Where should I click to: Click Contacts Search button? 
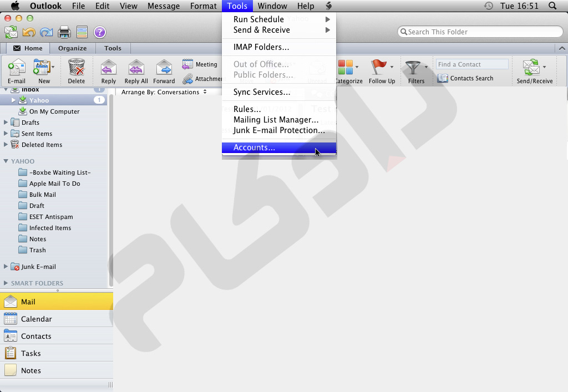pos(465,78)
